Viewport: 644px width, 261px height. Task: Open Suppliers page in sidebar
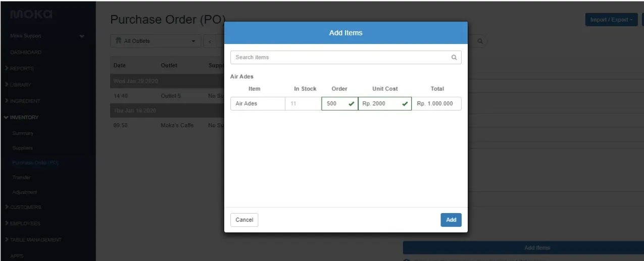[23, 148]
